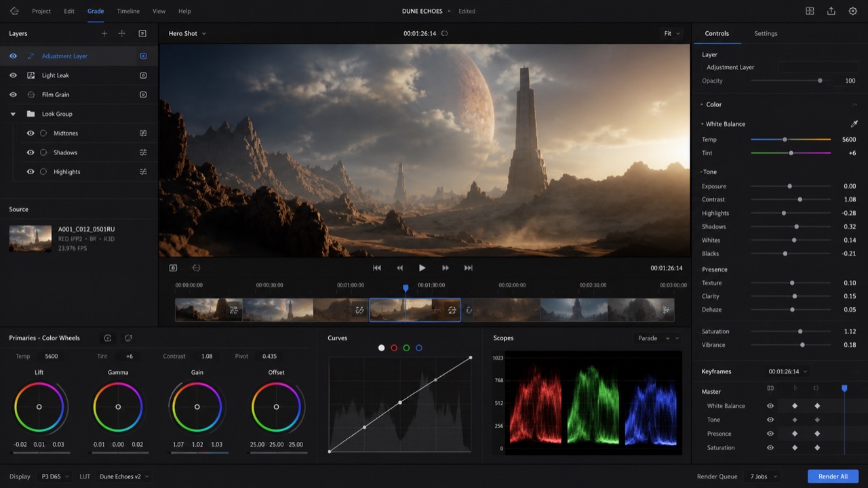The image size is (868, 488).
Task: Switch to the Settings tab
Action: [766, 33]
